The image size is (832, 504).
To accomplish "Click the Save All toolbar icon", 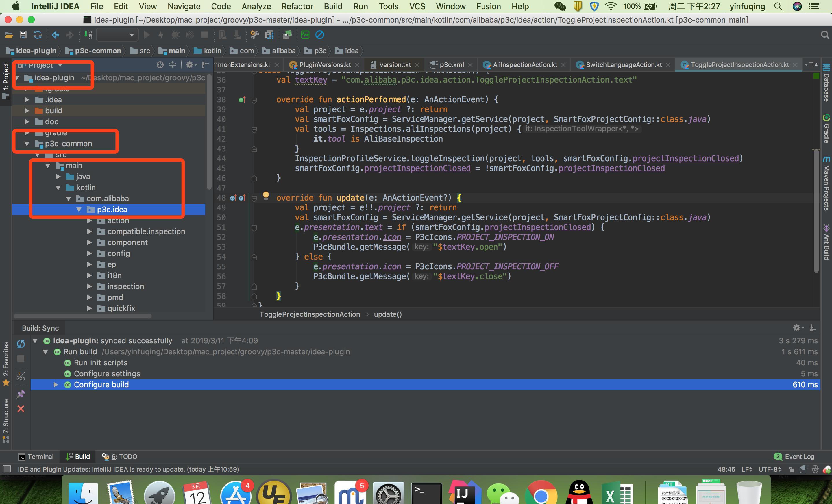I will (x=23, y=35).
